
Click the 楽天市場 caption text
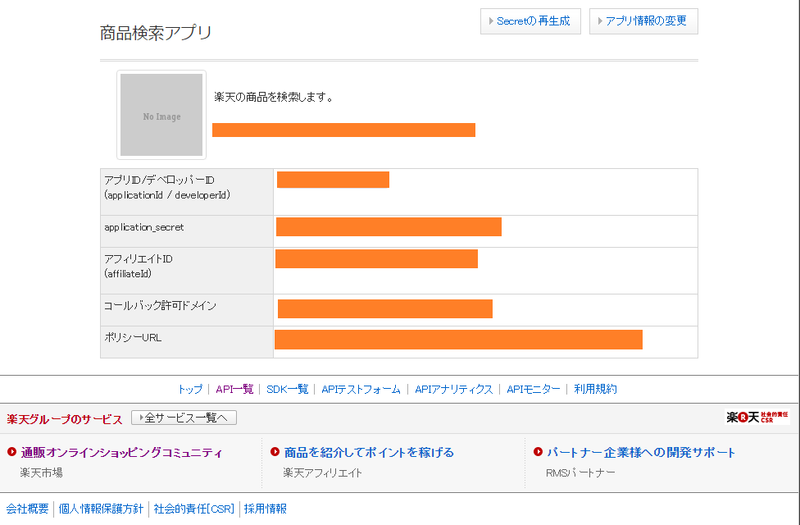tap(41, 473)
